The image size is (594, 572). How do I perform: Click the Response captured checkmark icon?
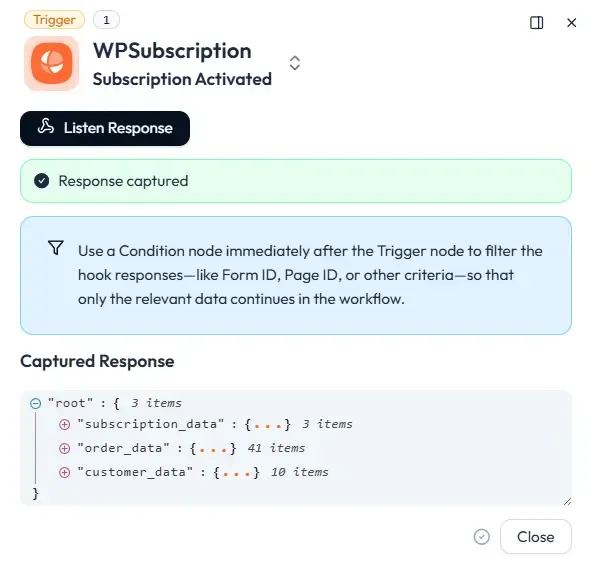[x=42, y=181]
